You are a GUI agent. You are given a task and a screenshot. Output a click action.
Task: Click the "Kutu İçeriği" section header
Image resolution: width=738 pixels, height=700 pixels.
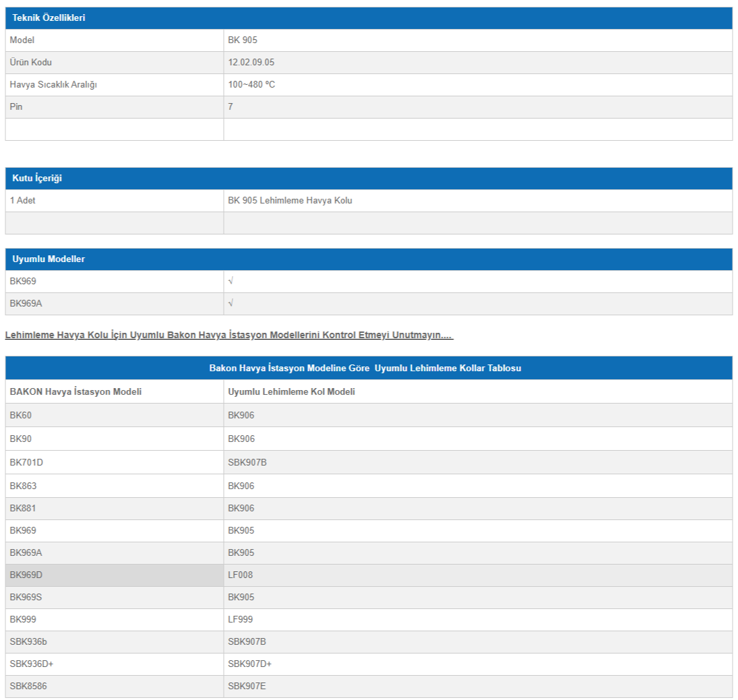[369, 179]
